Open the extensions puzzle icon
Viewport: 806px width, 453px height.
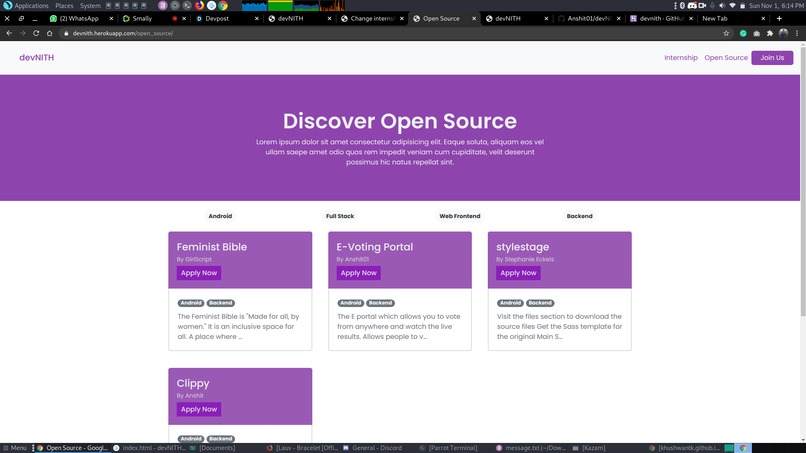770,33
